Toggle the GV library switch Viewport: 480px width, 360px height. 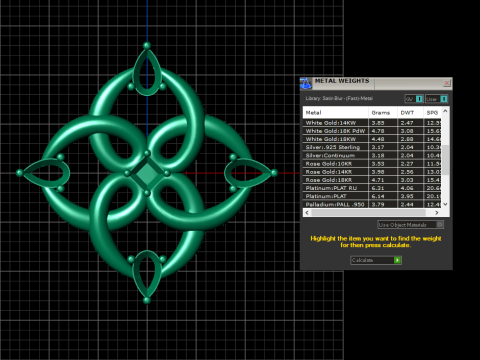coord(414,99)
